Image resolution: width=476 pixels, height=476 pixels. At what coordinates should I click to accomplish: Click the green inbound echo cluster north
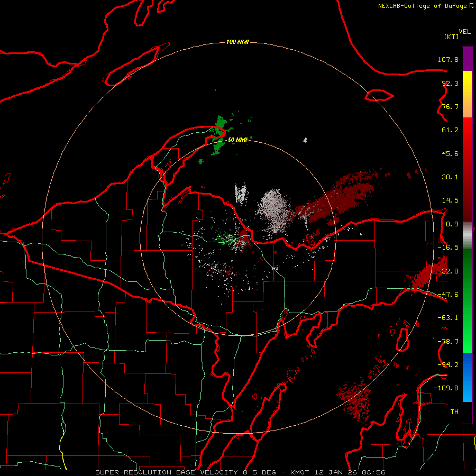[x=219, y=135]
